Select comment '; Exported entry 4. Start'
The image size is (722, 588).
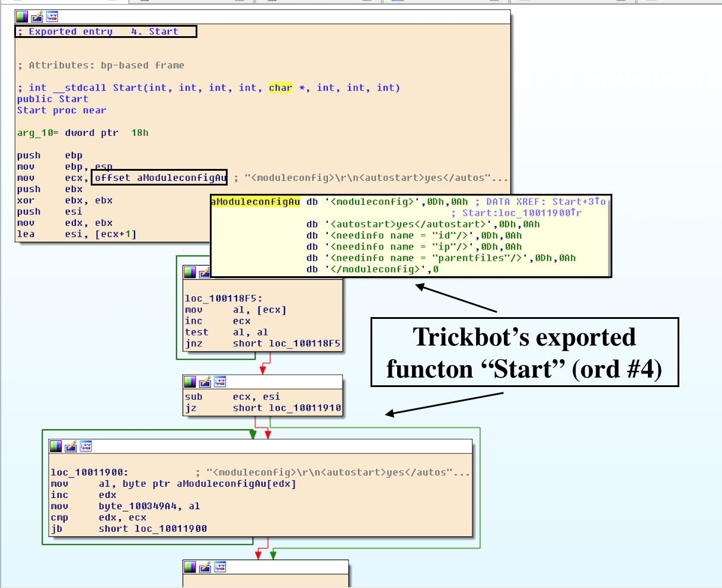98,31
